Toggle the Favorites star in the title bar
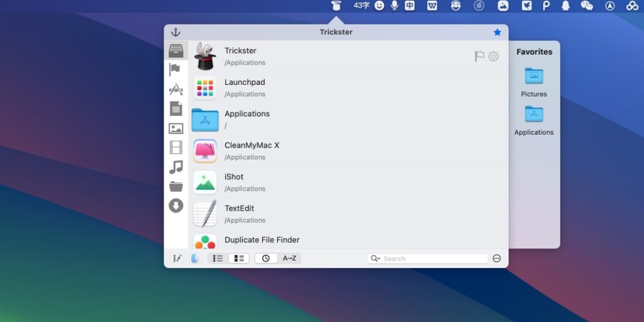 point(497,32)
